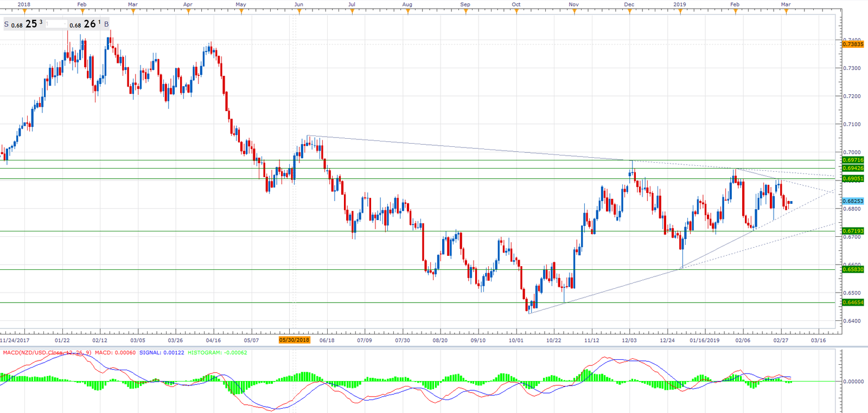868x413 pixels.
Task: Select the orange triangle marker under Oct
Action: [x=516, y=11]
